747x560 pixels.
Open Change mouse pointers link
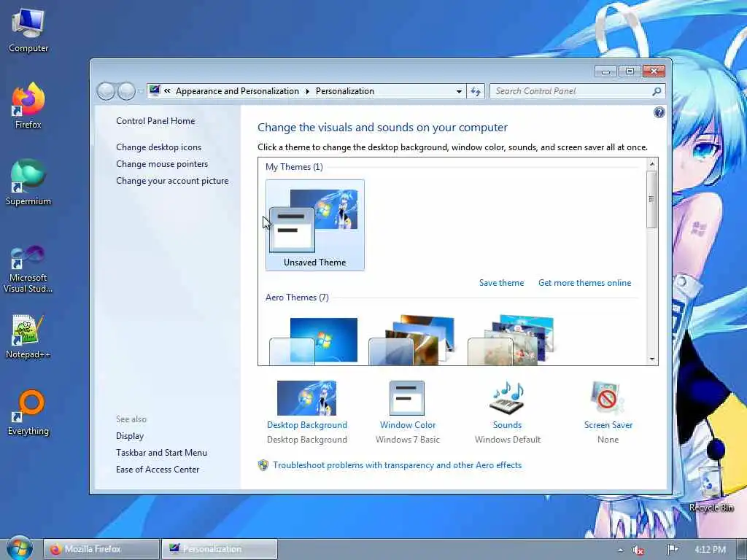point(162,164)
